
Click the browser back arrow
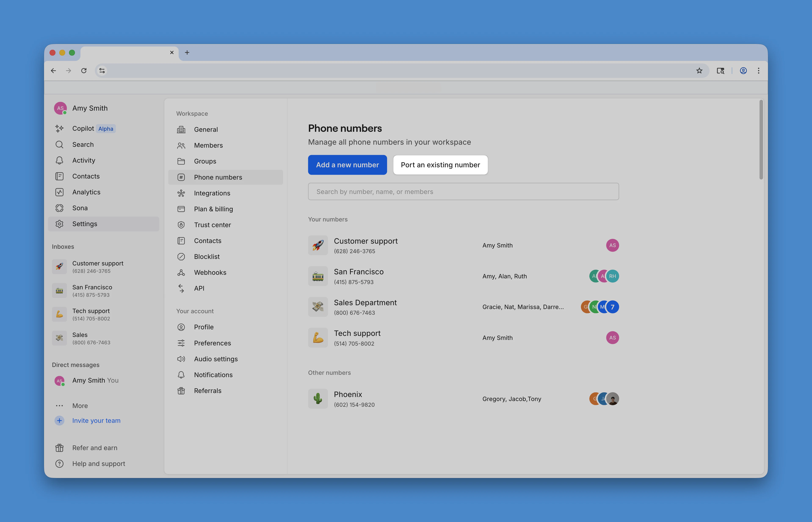(x=53, y=70)
